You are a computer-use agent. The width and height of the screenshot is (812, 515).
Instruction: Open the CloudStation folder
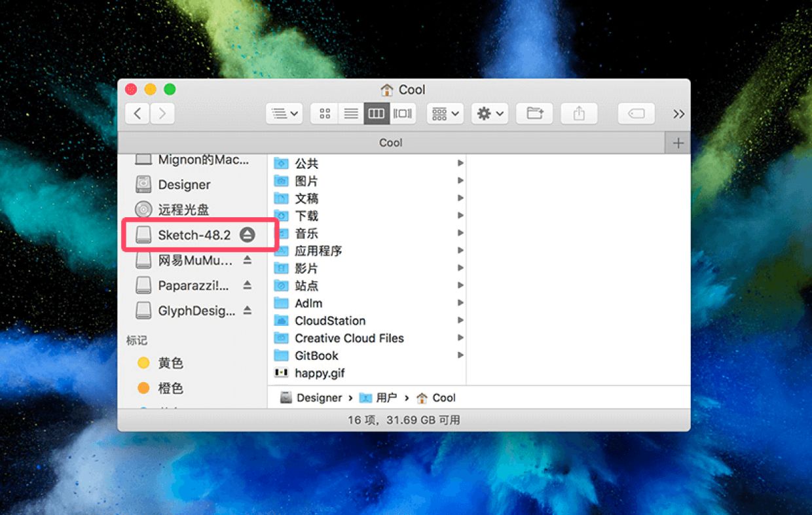[x=367, y=321]
